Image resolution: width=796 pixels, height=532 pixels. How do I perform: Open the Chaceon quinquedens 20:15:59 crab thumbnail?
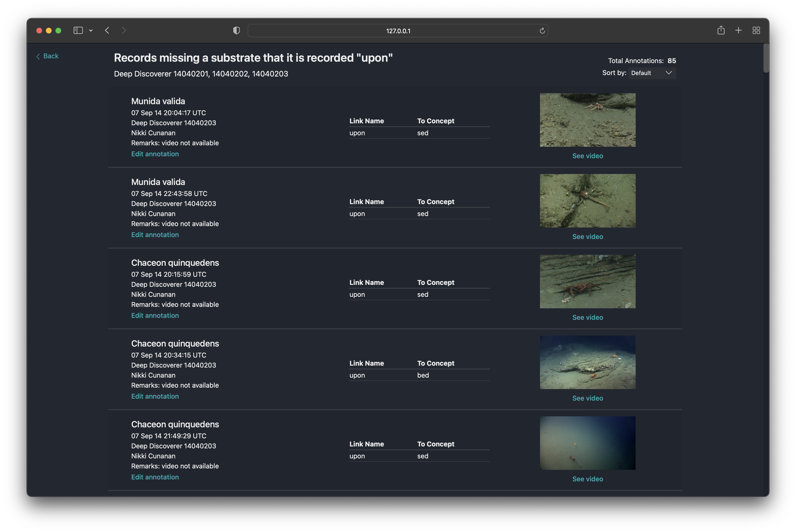587,282
